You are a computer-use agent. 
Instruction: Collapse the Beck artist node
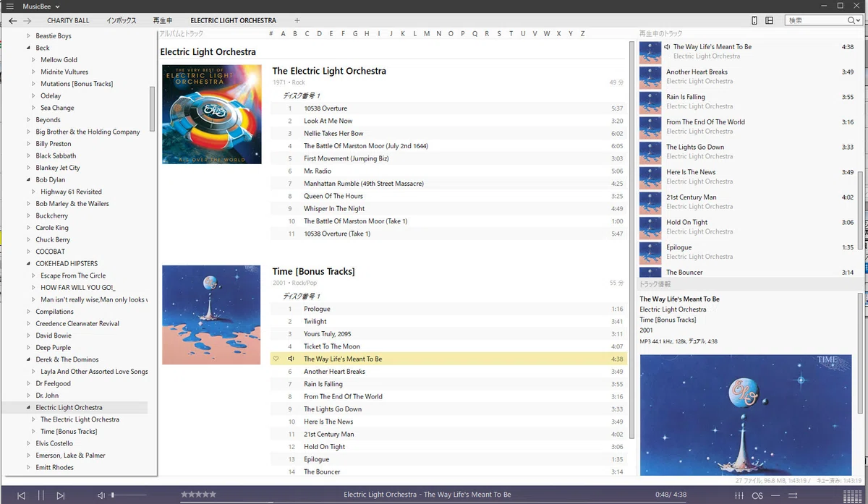coord(28,48)
